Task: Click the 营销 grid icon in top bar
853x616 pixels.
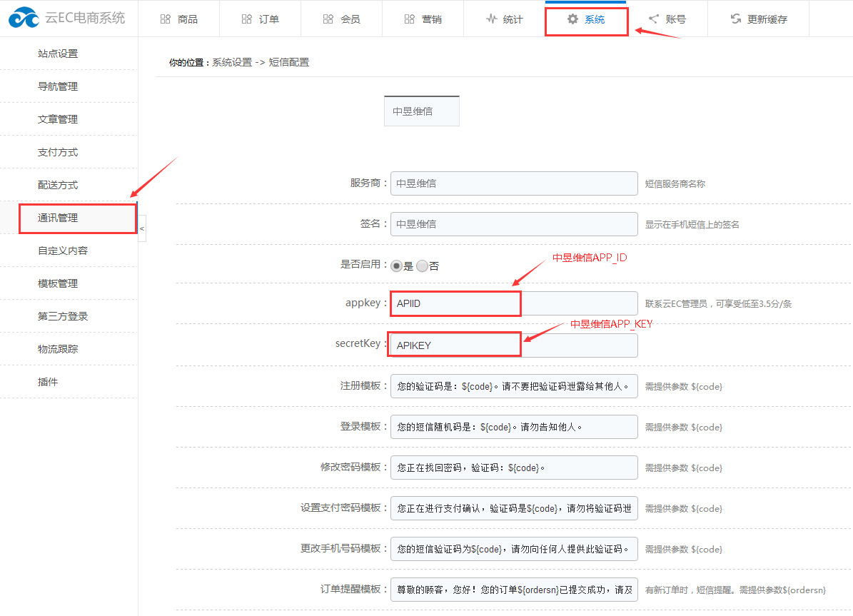Action: coord(409,19)
